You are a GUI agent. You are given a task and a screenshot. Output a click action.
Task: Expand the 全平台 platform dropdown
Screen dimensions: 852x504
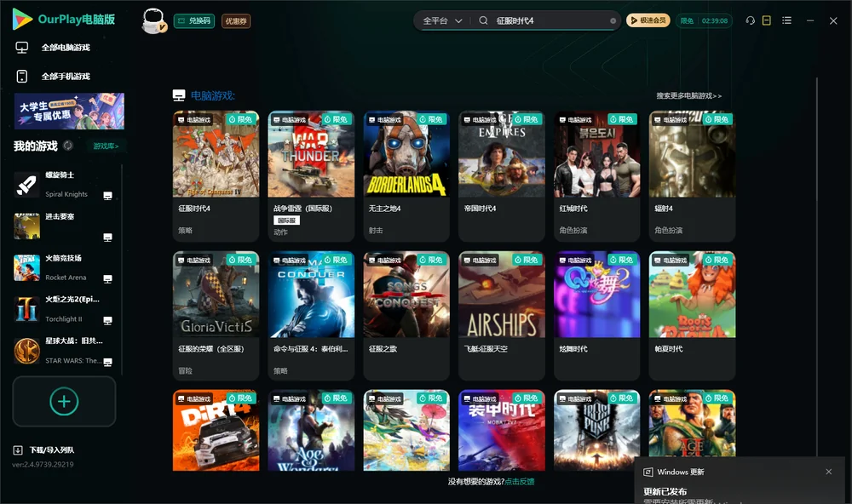[x=442, y=20]
